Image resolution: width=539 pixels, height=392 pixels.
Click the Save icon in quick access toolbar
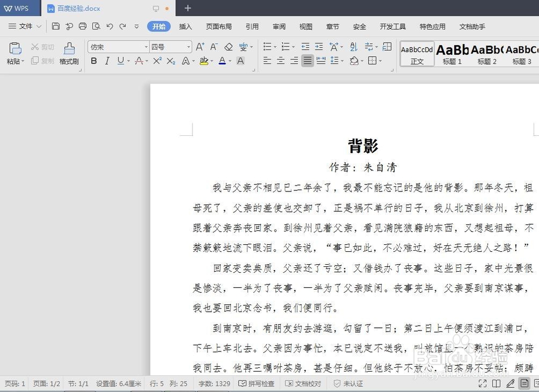tap(56, 26)
